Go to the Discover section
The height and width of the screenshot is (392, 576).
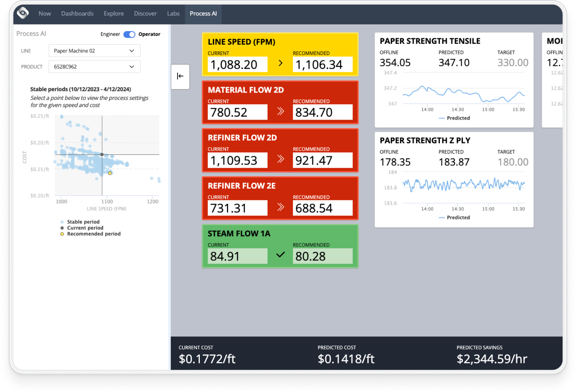click(x=145, y=14)
